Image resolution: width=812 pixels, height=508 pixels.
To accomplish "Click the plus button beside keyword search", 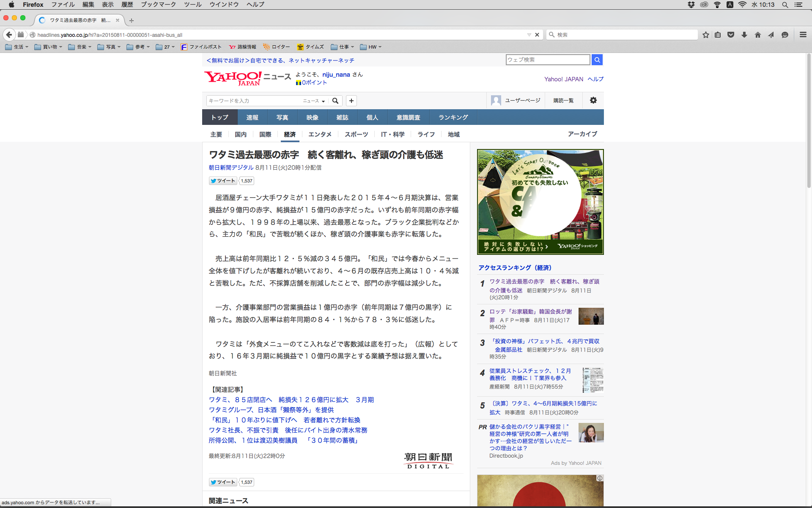I will coord(351,101).
